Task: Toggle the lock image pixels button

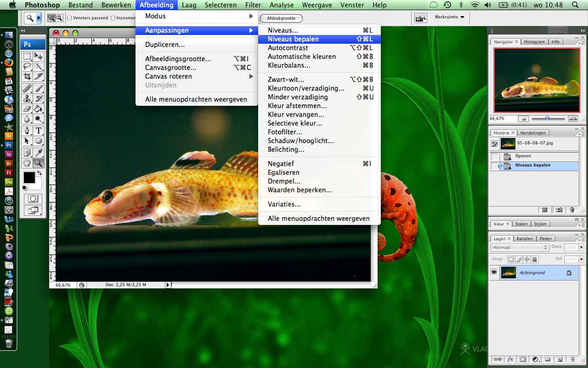Action: pyautogui.click(x=519, y=259)
